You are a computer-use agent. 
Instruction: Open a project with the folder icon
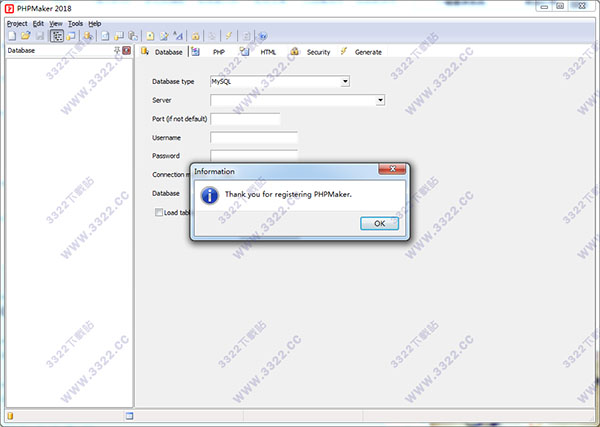[x=26, y=36]
